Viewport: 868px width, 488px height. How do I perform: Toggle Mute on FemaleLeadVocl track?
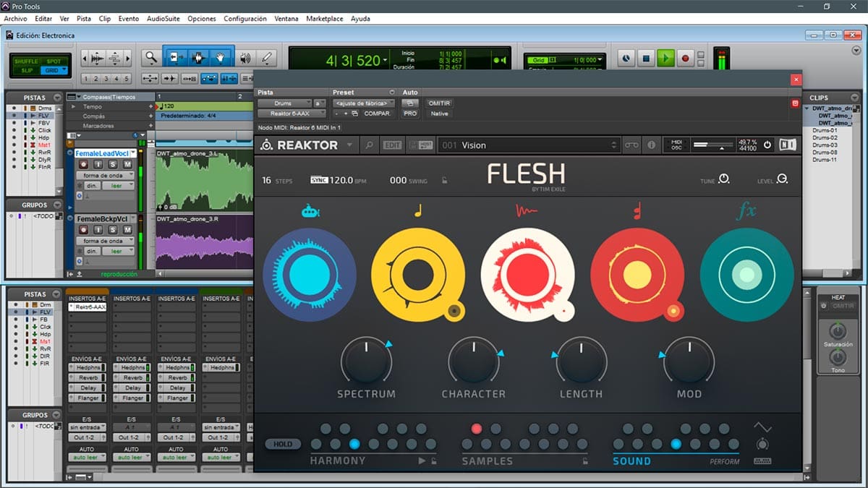[x=127, y=164]
